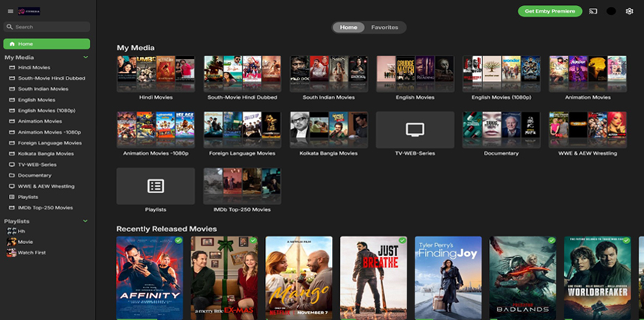This screenshot has height=320, width=644.
Task: Toggle the watched checkmark on the Badlands poster
Action: [551, 240]
